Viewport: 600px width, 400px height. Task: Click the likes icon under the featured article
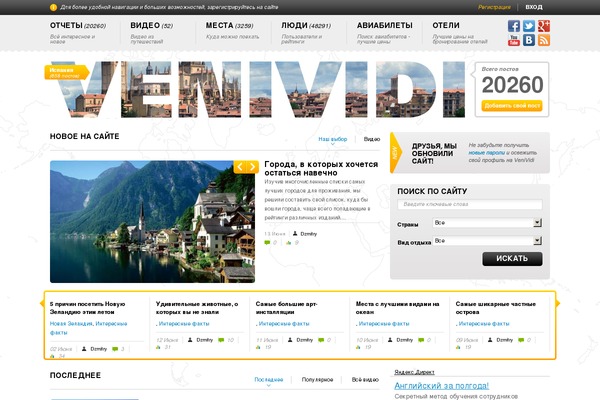(289, 242)
